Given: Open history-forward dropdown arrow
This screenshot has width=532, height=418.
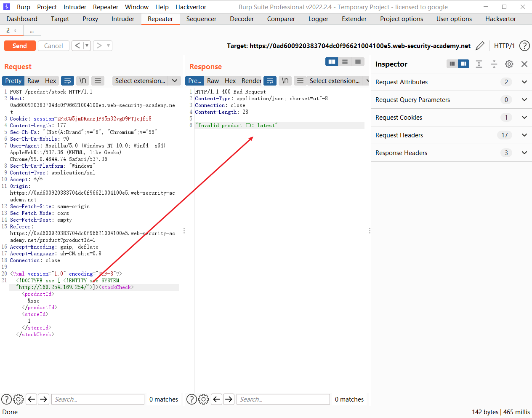Looking at the screenshot, I should (109, 46).
